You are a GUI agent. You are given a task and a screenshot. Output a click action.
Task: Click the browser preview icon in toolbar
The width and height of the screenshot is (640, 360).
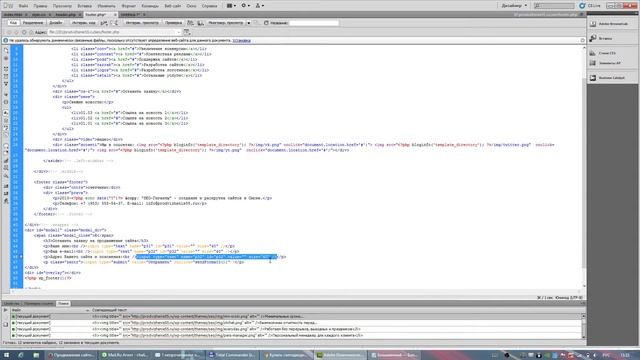pyautogui.click(x=115, y=23)
